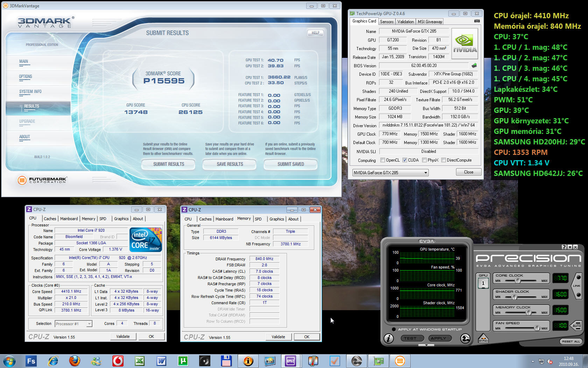Toggle the PhysX checkbox in GPU-Z

click(x=424, y=160)
